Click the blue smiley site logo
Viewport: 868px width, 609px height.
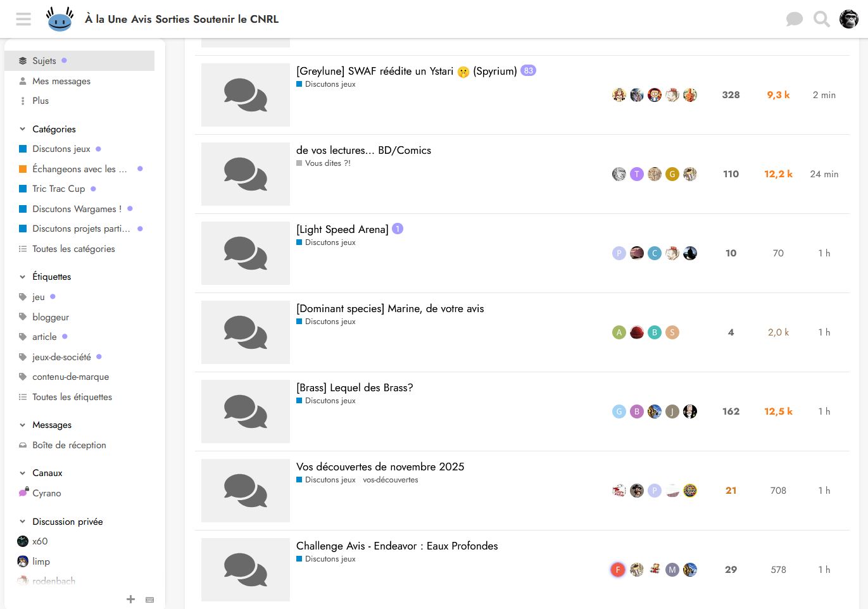coord(60,19)
